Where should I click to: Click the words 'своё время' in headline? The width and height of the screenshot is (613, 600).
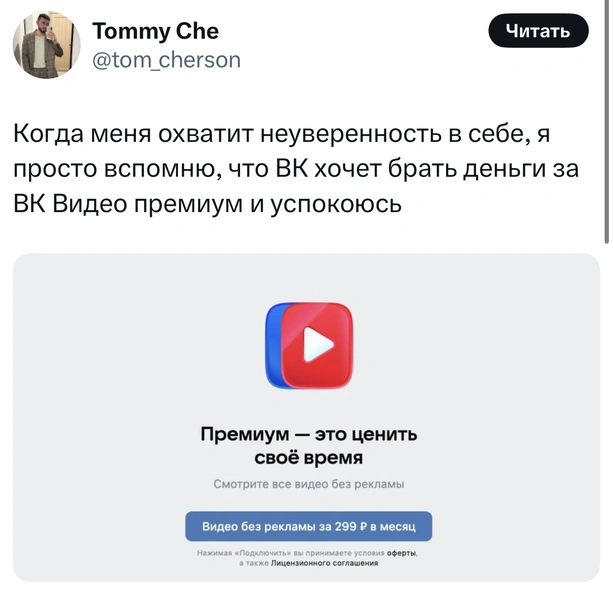(x=308, y=457)
